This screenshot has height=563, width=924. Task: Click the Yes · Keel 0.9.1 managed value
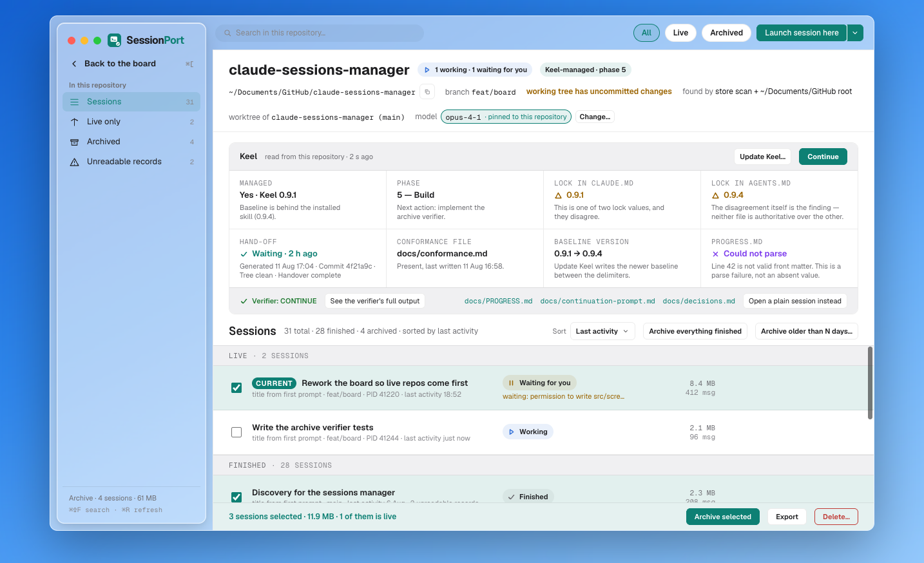tap(268, 195)
